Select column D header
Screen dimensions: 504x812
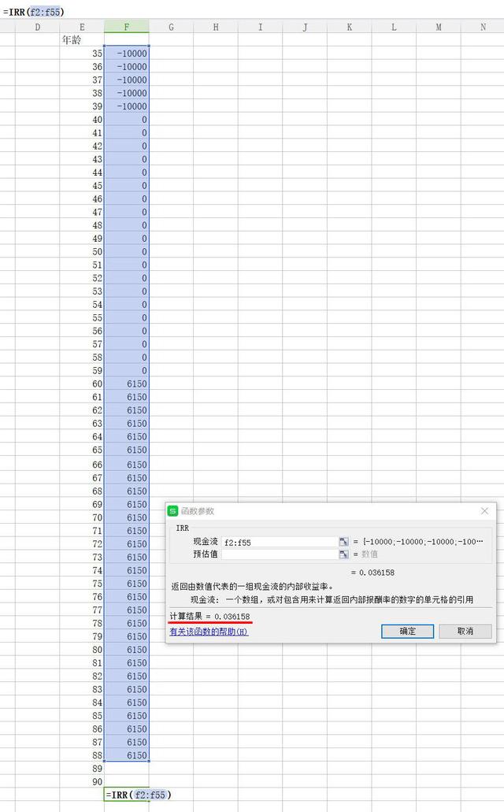pos(37,27)
